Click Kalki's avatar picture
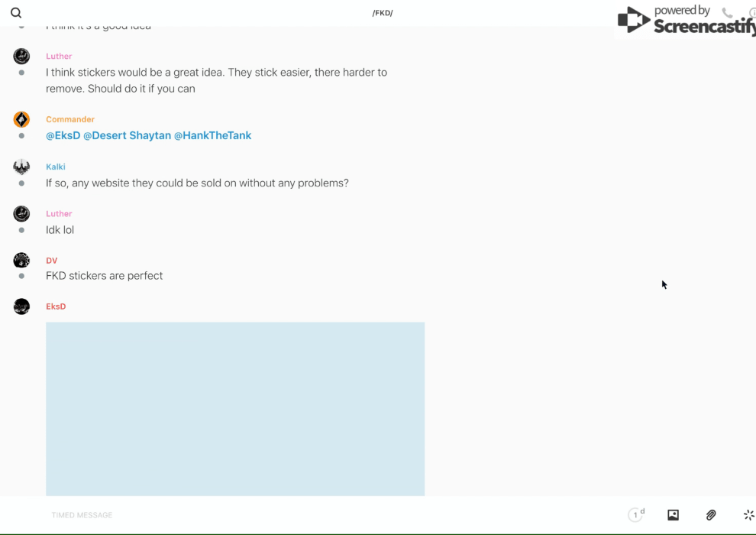756x535 pixels. click(21, 167)
